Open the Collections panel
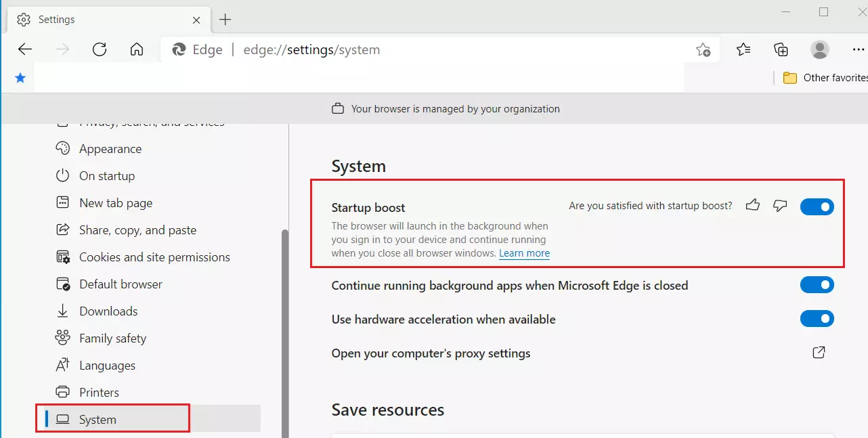This screenshot has width=868, height=438. click(x=781, y=49)
